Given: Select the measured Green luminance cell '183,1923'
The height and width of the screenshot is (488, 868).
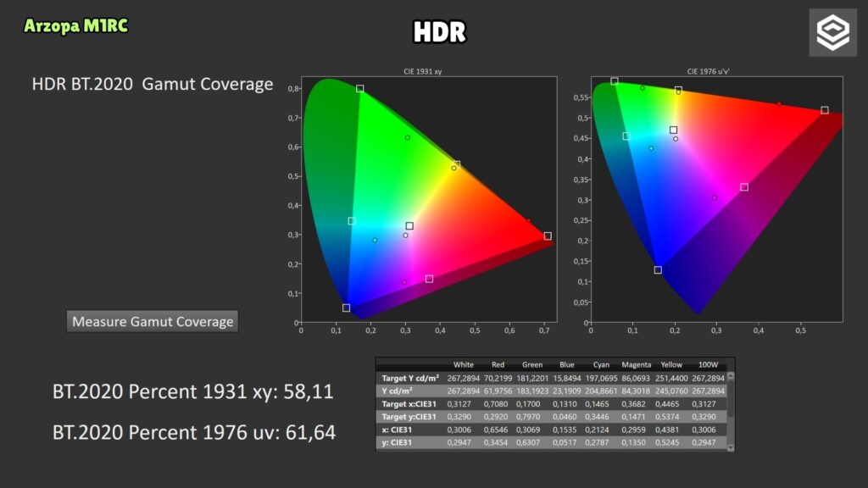Looking at the screenshot, I should (532, 391).
